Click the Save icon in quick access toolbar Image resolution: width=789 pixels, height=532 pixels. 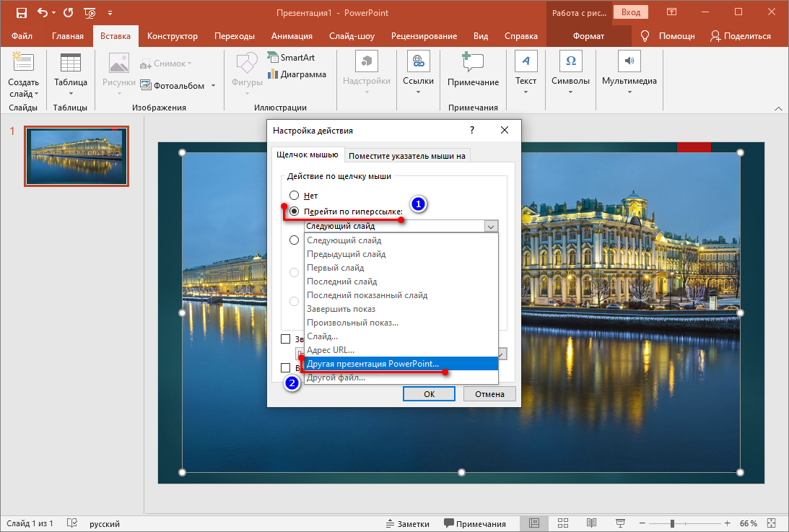click(x=21, y=13)
